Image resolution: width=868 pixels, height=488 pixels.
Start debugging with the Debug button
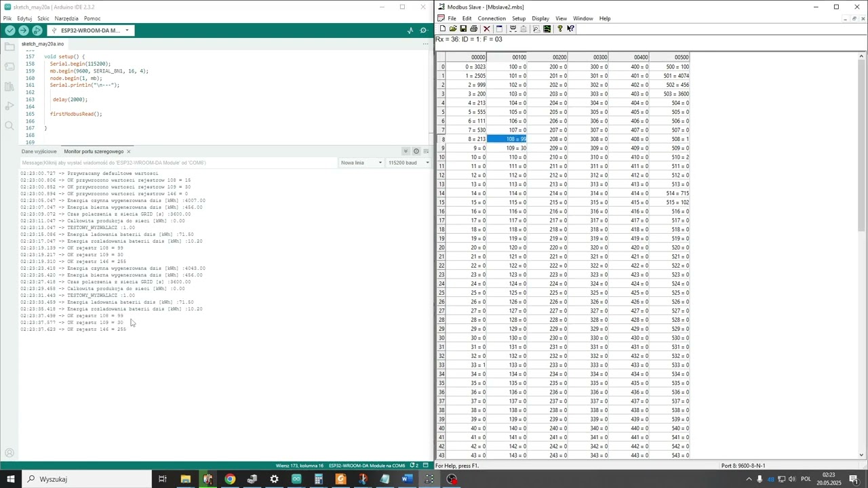pyautogui.click(x=37, y=30)
